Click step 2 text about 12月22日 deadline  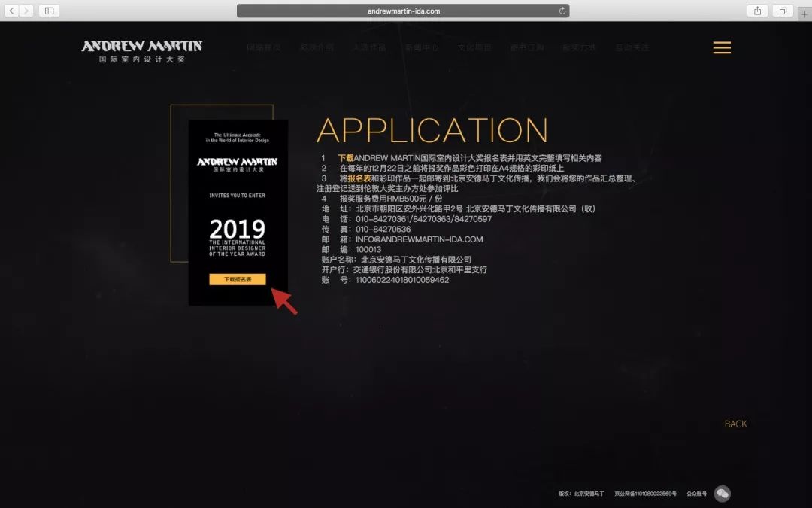[x=452, y=168]
